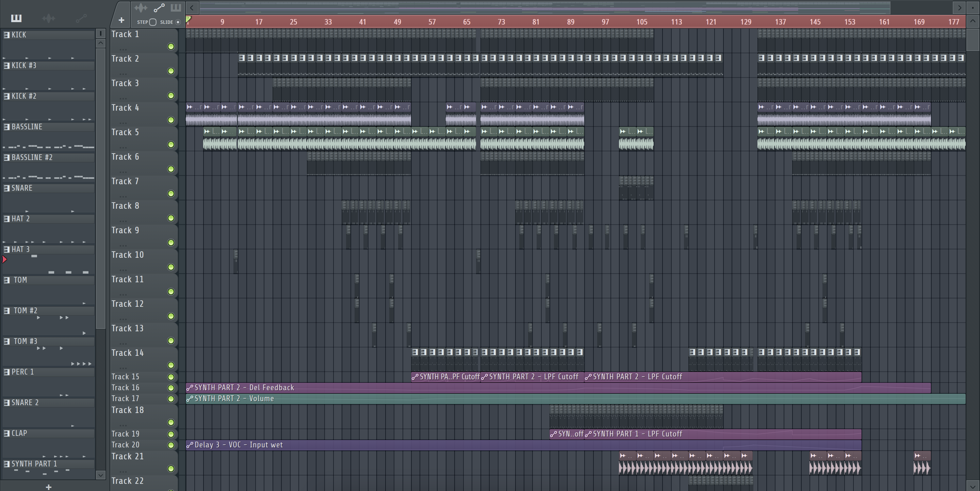This screenshot has width=980, height=491.
Task: Open first audio clip menu on Track 4
Action: click(190, 107)
